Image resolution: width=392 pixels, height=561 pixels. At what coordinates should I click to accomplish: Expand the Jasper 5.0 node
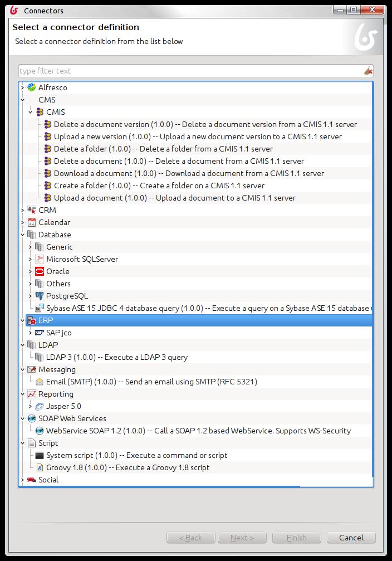31,407
